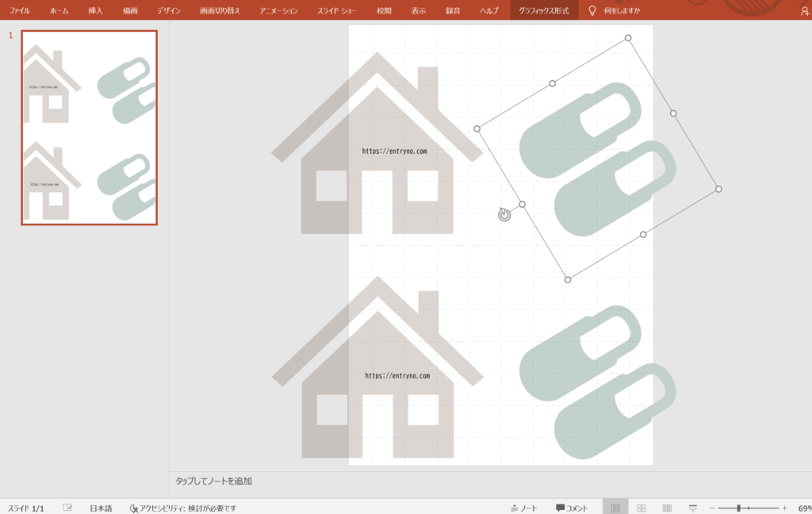Screen dimensions: 812x514
Task: Open Slide Sorter view from status bar
Action: (x=642, y=508)
